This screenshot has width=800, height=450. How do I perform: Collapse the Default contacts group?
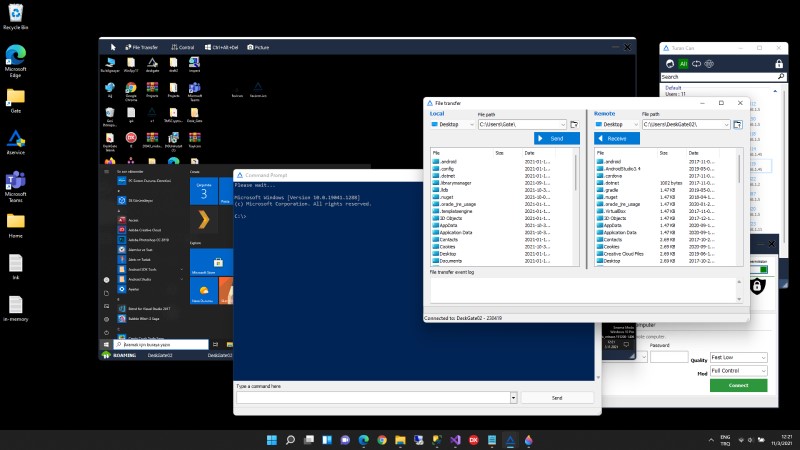click(x=775, y=91)
